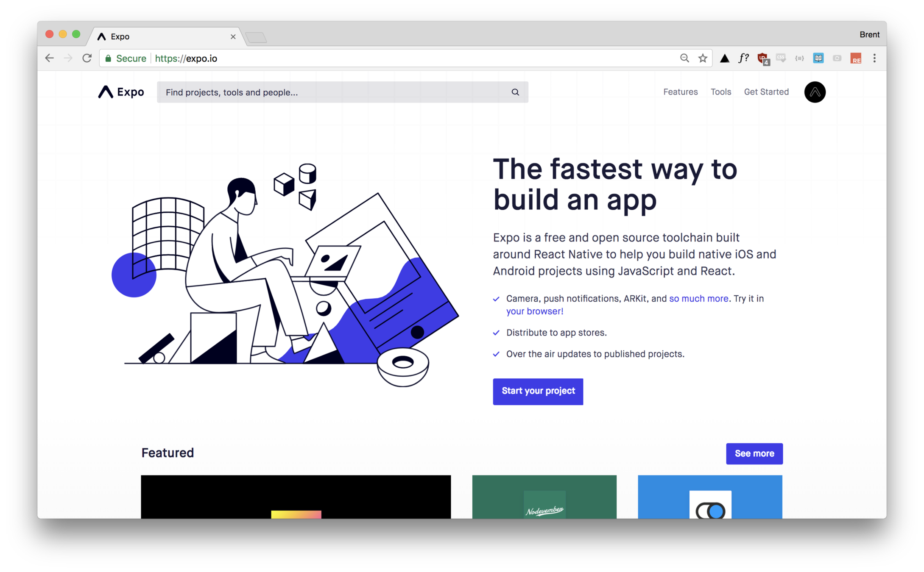Open the red RE extension icon
The height and width of the screenshot is (572, 924).
pyautogui.click(x=855, y=58)
